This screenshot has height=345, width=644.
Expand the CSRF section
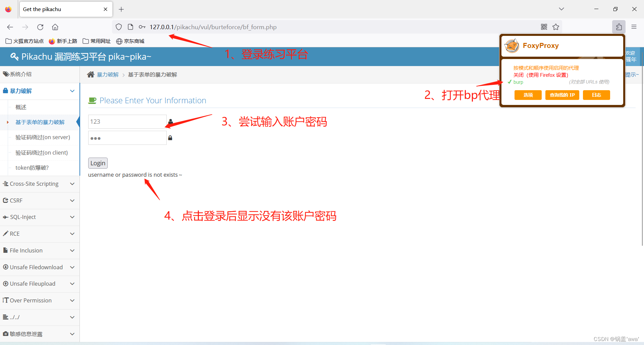pyautogui.click(x=40, y=200)
